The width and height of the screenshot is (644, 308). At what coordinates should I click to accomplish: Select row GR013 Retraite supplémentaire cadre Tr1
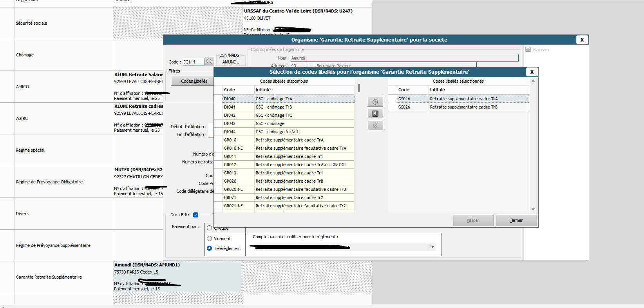[284, 173]
